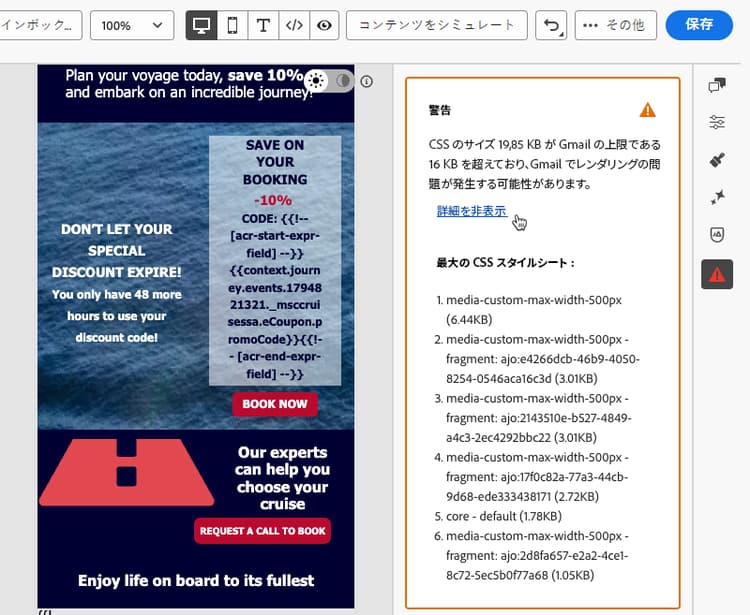Click the orange warning triangle icon

point(647,110)
